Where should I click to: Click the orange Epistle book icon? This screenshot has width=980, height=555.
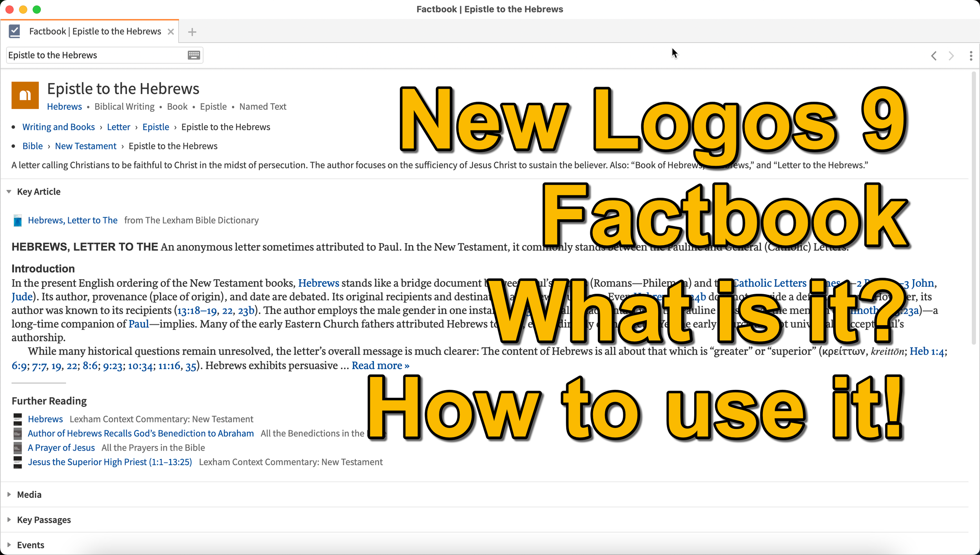tap(25, 95)
